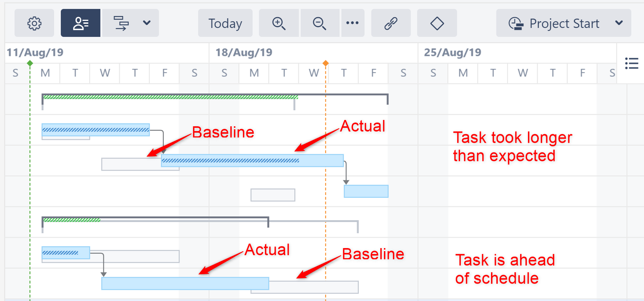Viewport: 644px width, 301px height.
Task: Click the Project Start baseline icon
Action: (x=516, y=23)
